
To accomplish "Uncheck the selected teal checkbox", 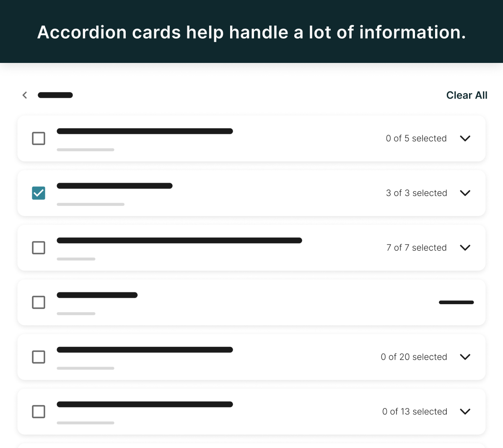I will click(39, 193).
